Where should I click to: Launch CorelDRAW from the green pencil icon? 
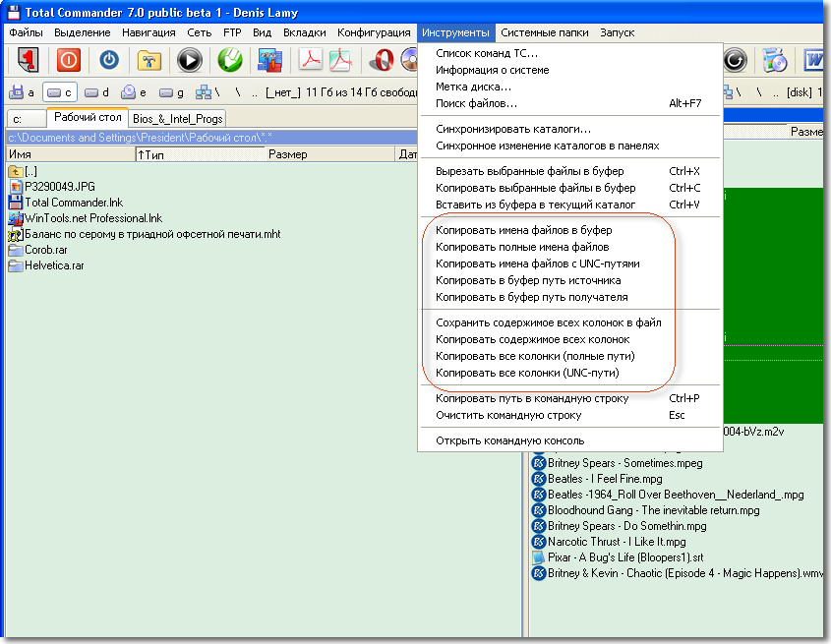point(230,59)
